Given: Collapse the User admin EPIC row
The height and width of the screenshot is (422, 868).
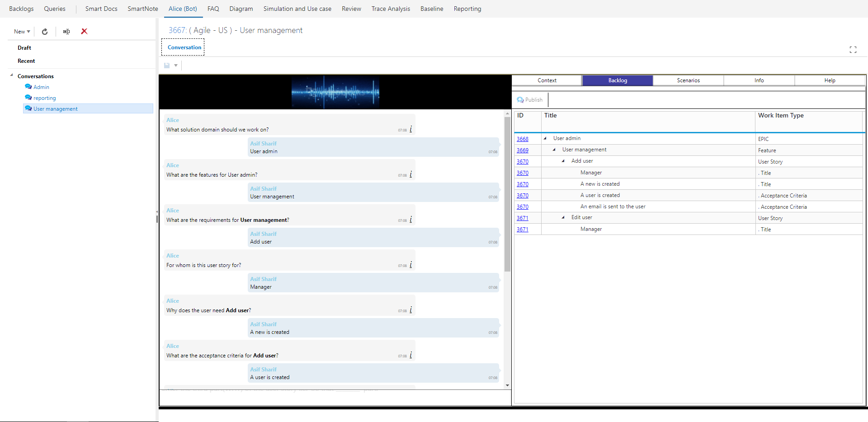Looking at the screenshot, I should click(545, 138).
